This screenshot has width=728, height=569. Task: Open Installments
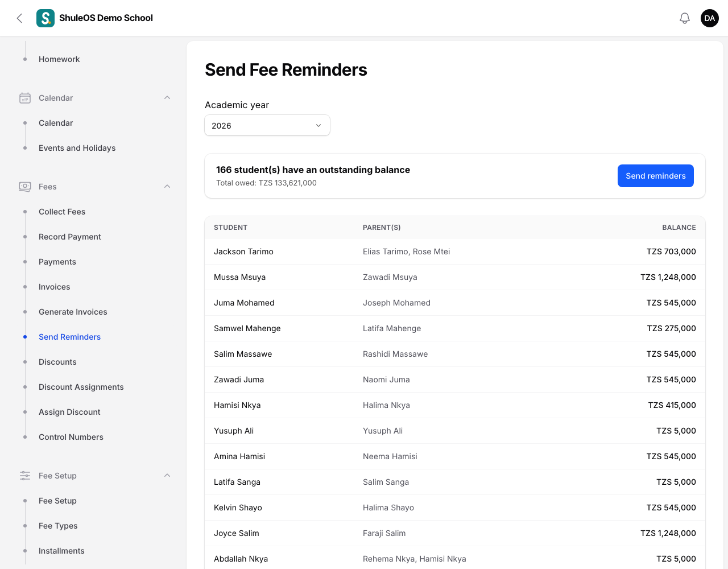point(61,551)
